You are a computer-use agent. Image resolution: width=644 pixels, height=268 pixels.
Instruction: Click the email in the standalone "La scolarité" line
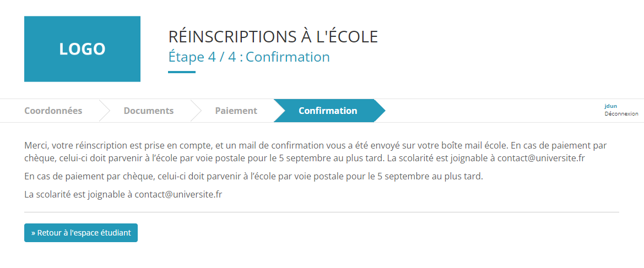click(x=178, y=194)
